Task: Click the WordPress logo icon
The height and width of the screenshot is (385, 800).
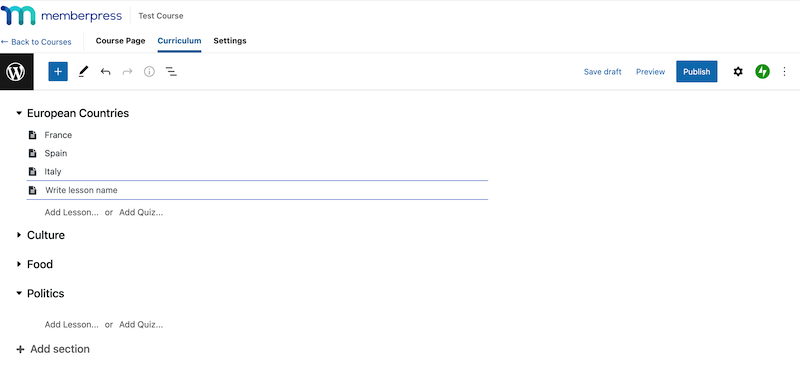Action: pos(16,72)
